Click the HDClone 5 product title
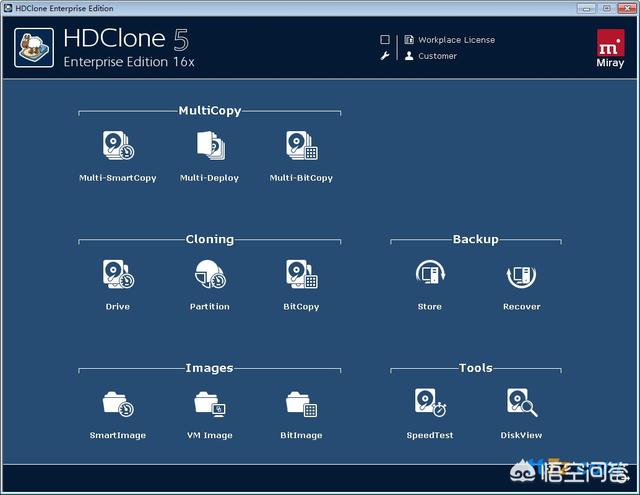640x495 pixels. pyautogui.click(x=126, y=39)
